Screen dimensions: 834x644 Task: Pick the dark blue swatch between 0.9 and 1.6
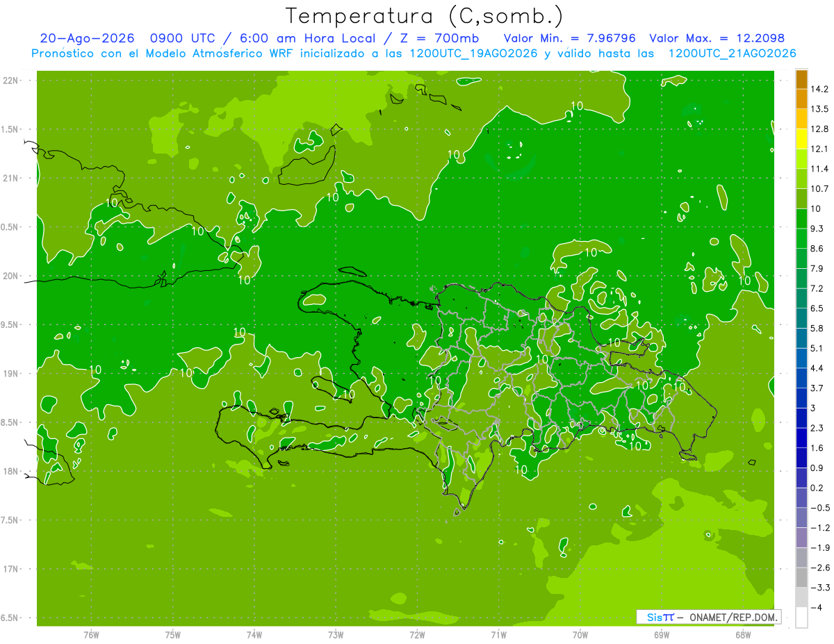point(801,459)
